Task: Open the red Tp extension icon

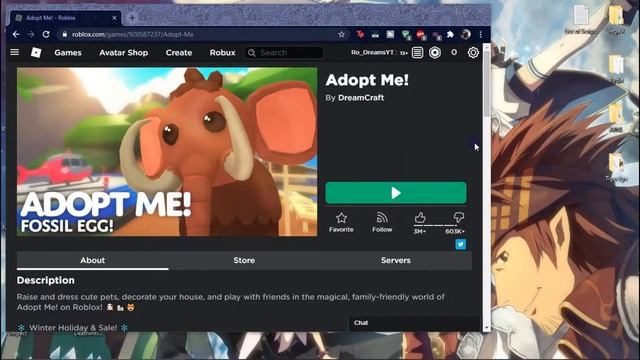Action: coord(360,35)
